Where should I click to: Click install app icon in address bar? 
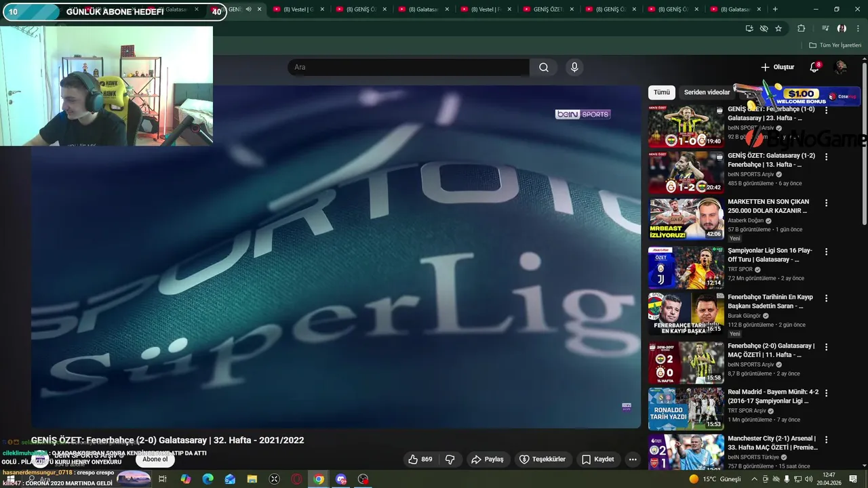[749, 28]
